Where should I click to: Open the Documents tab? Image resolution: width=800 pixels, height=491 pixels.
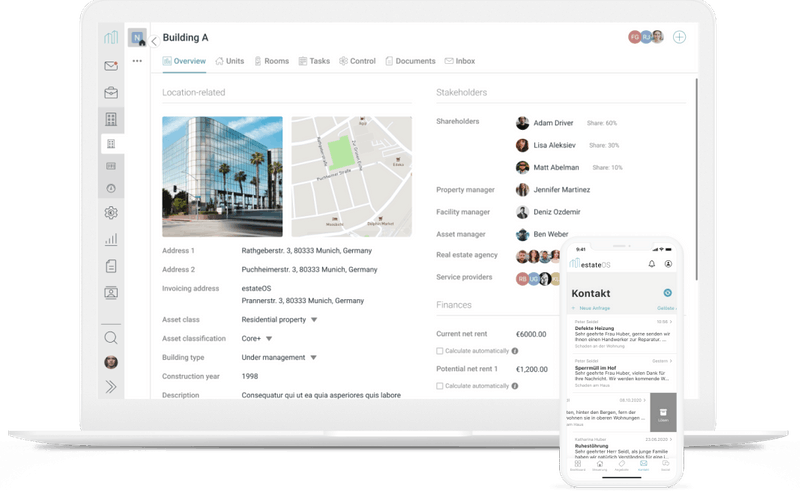click(x=410, y=61)
